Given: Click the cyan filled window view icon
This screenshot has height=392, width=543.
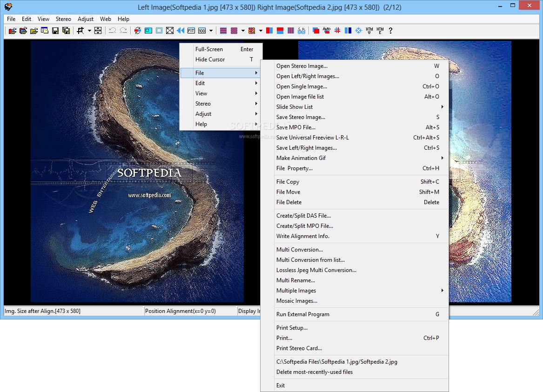Looking at the screenshot, I should pyautogui.click(x=148, y=30).
